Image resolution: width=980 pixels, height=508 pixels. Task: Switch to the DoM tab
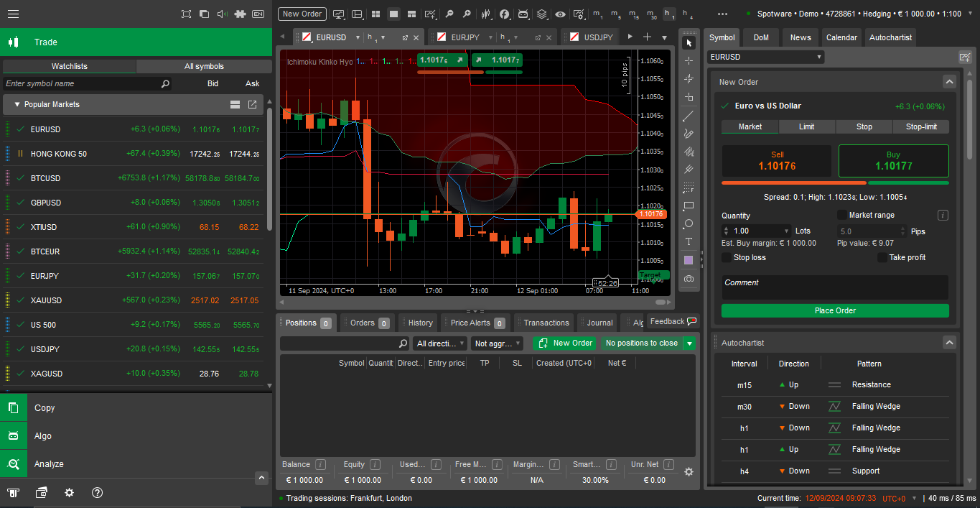click(760, 37)
